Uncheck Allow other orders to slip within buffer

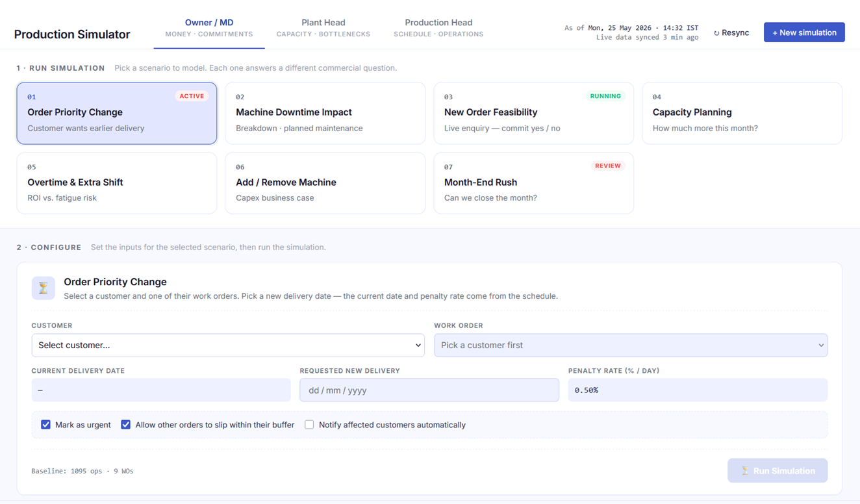coord(125,425)
